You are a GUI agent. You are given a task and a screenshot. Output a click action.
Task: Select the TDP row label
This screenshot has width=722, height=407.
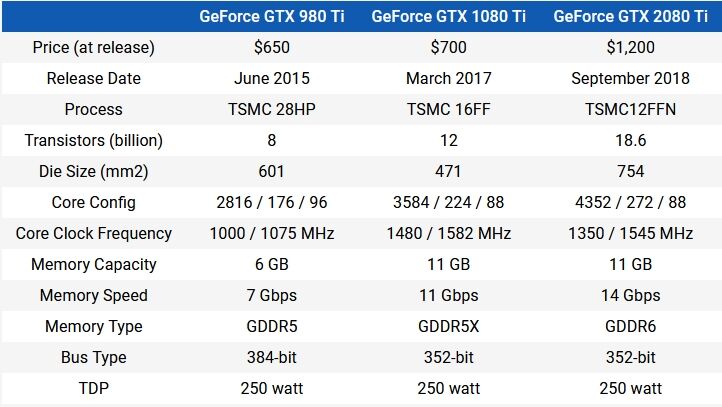pos(93,388)
